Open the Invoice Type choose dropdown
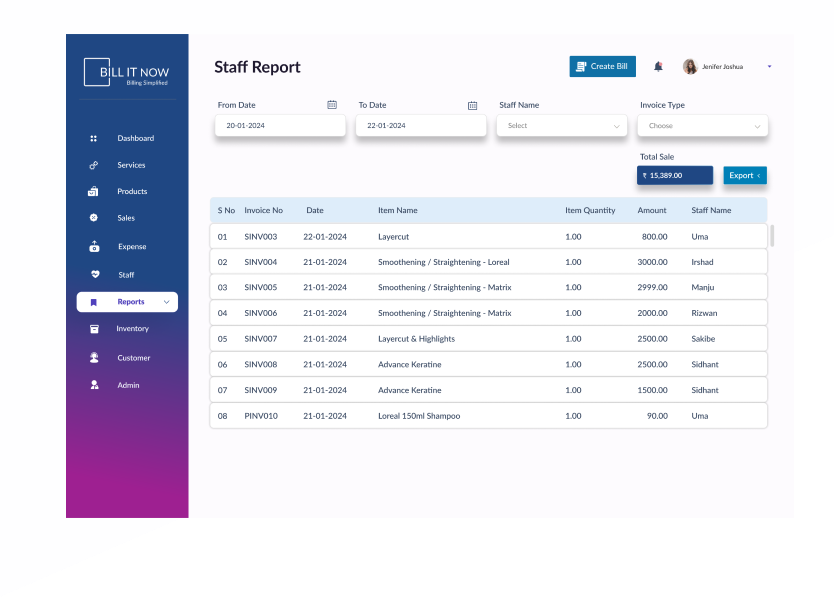The image size is (834, 597). [x=702, y=126]
